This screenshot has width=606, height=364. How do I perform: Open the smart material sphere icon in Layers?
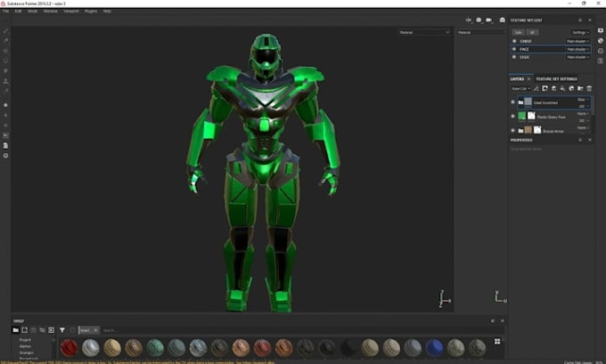point(571,88)
